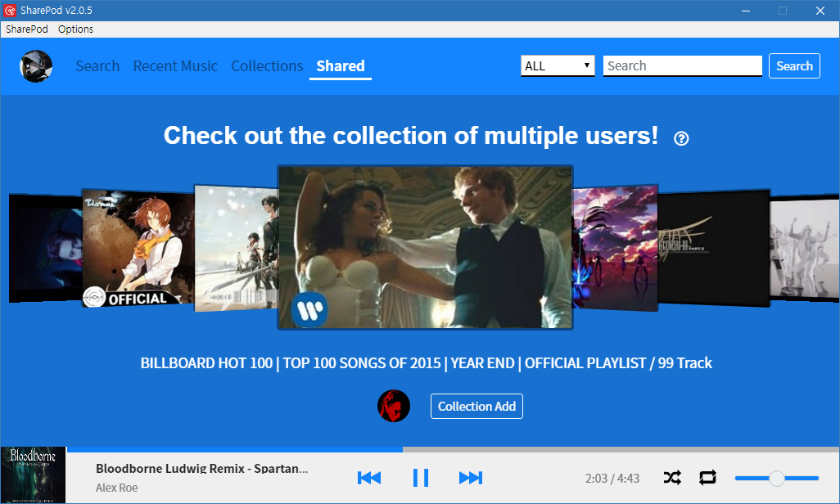Jump back to the previous track
840x504 pixels.
[369, 477]
